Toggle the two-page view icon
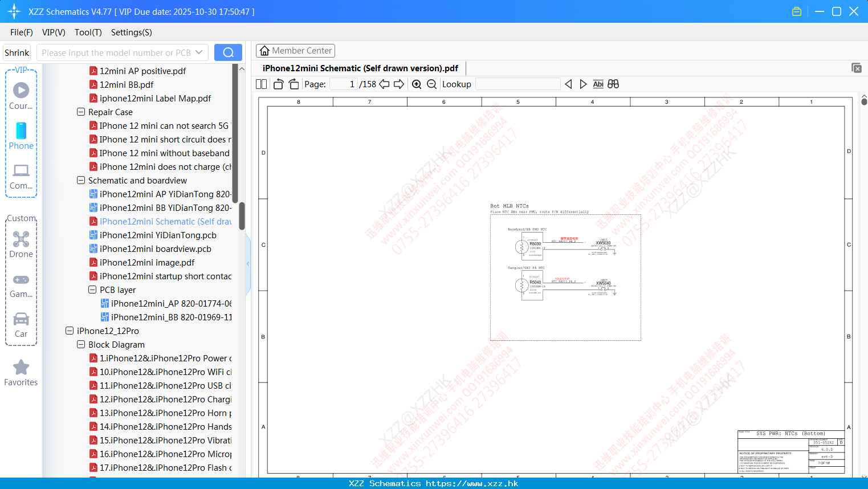Image resolution: width=868 pixels, height=489 pixels. pos(261,84)
